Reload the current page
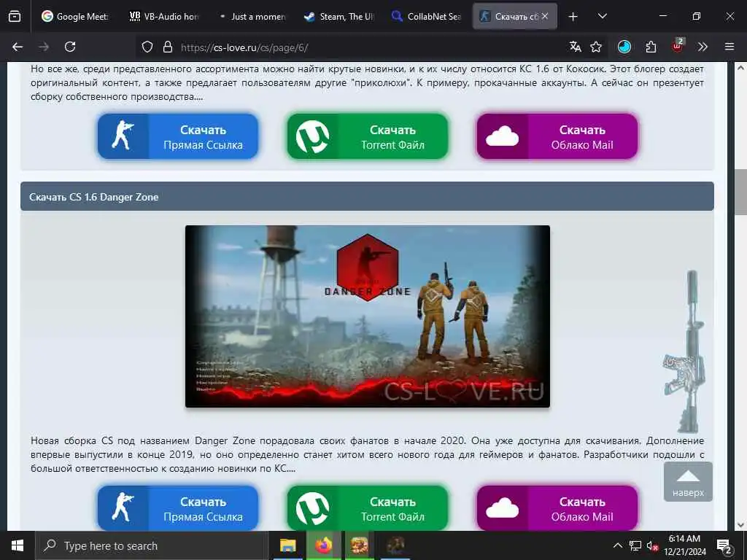Viewport: 747px width, 560px height. 70,47
